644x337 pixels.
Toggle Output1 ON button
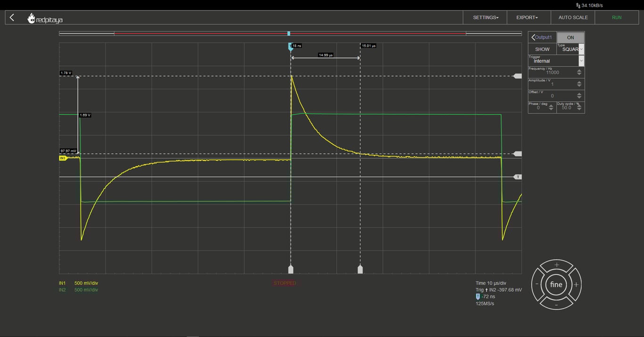click(x=570, y=37)
